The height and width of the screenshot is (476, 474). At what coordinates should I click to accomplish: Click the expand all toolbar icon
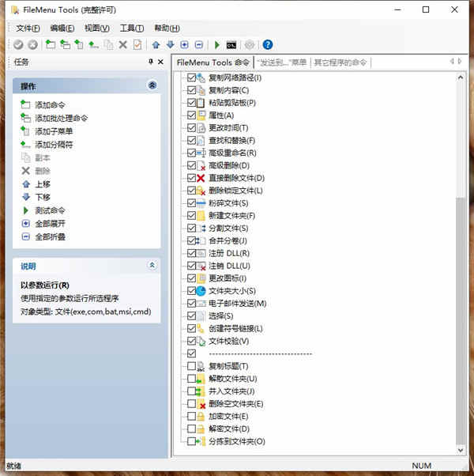pyautogui.click(x=184, y=45)
